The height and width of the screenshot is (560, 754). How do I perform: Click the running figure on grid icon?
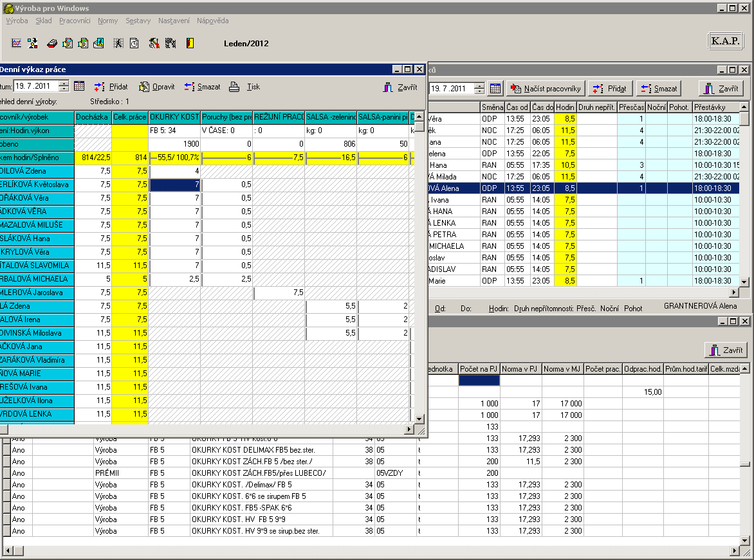118,43
